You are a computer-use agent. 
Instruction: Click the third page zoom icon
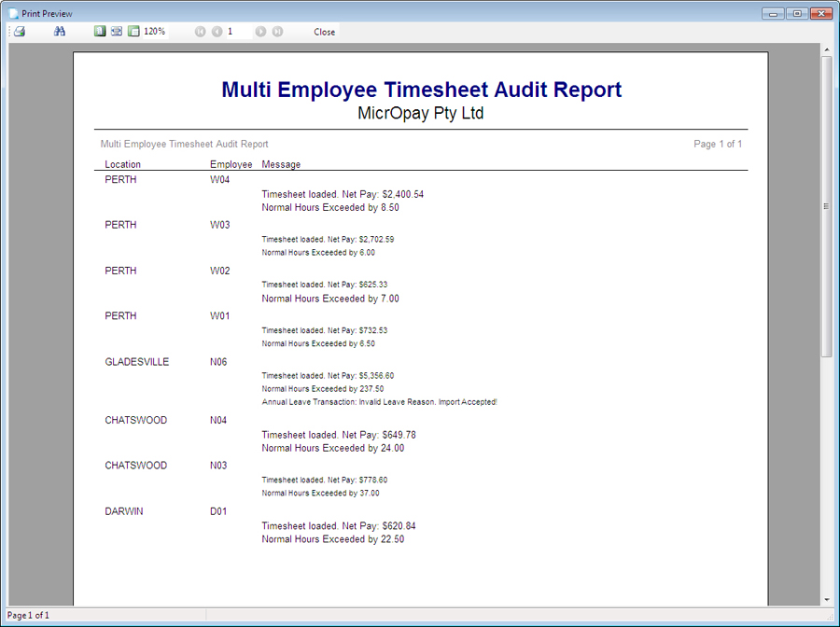point(133,32)
